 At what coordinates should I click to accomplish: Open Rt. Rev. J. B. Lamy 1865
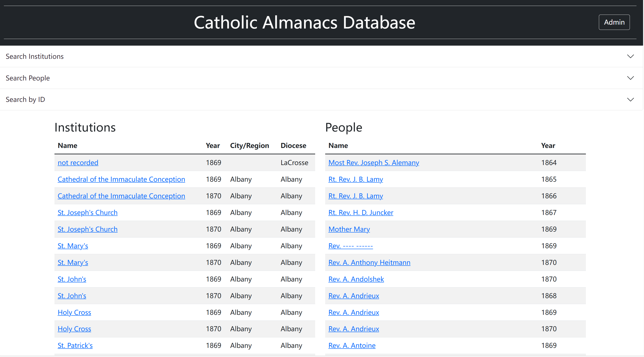pyautogui.click(x=355, y=179)
